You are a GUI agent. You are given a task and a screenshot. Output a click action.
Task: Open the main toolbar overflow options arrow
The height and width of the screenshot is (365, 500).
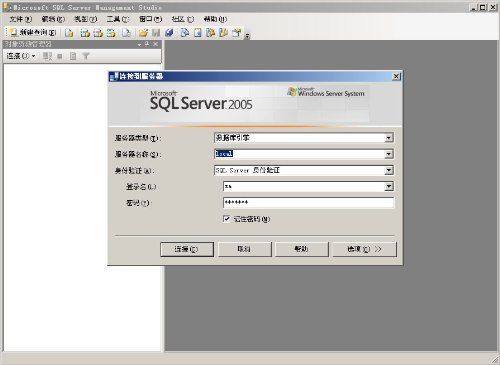coord(247,35)
